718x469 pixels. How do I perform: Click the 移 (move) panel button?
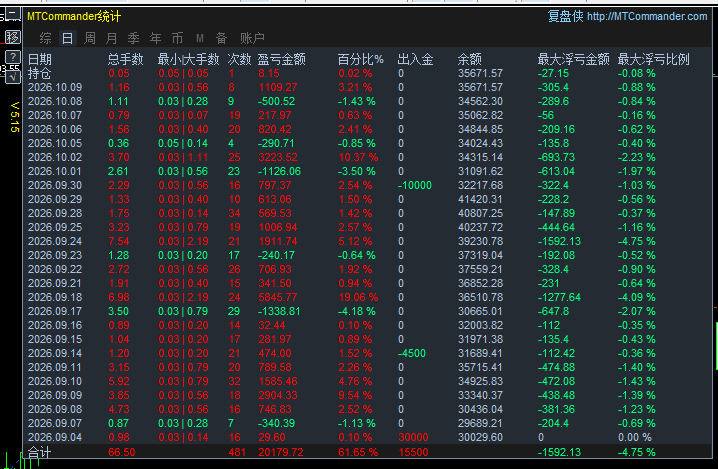(x=13, y=37)
